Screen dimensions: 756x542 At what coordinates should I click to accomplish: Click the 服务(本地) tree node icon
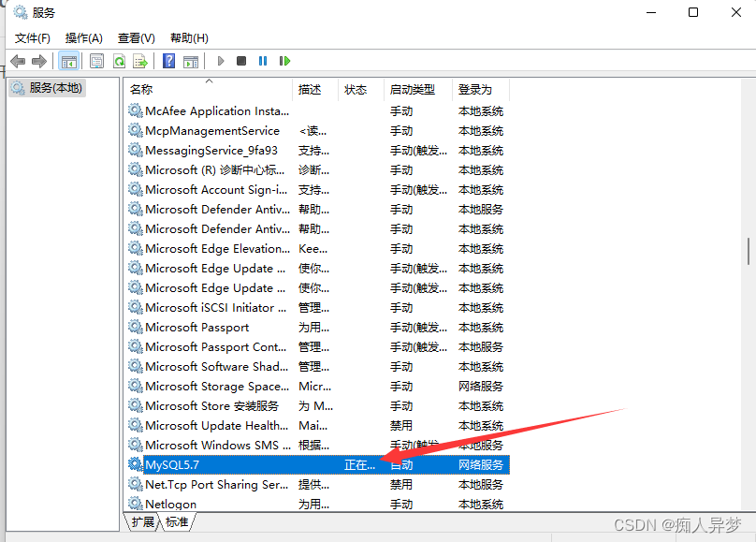pos(18,88)
